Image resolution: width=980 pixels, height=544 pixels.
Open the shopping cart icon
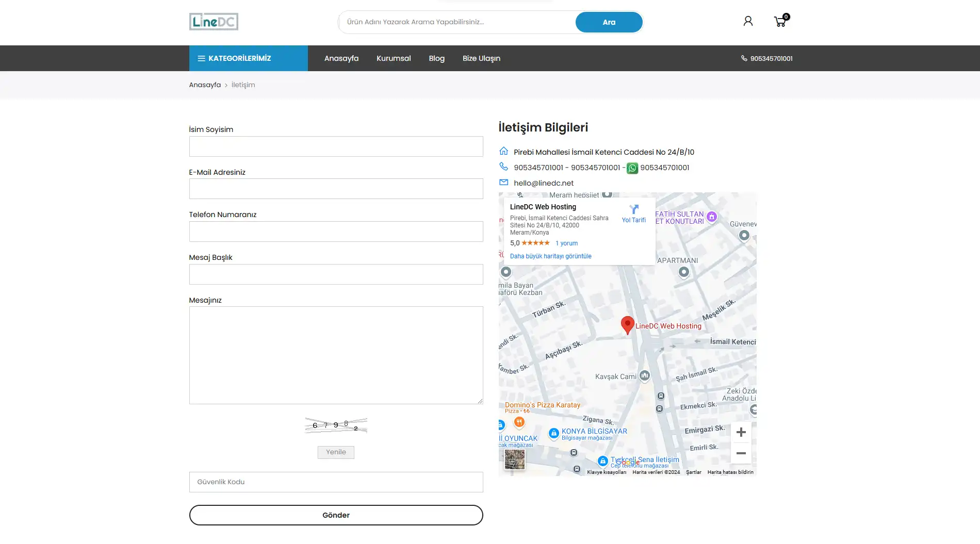[780, 22]
